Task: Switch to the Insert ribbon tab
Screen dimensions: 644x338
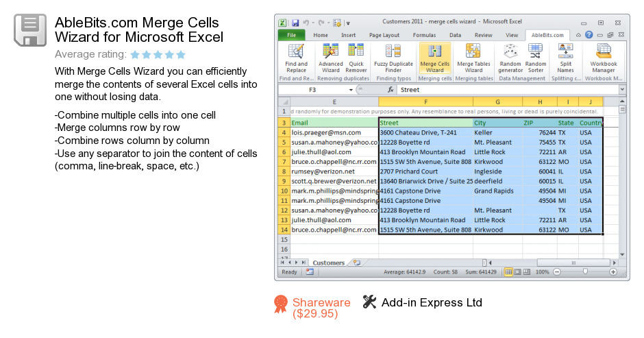Action: pos(348,35)
